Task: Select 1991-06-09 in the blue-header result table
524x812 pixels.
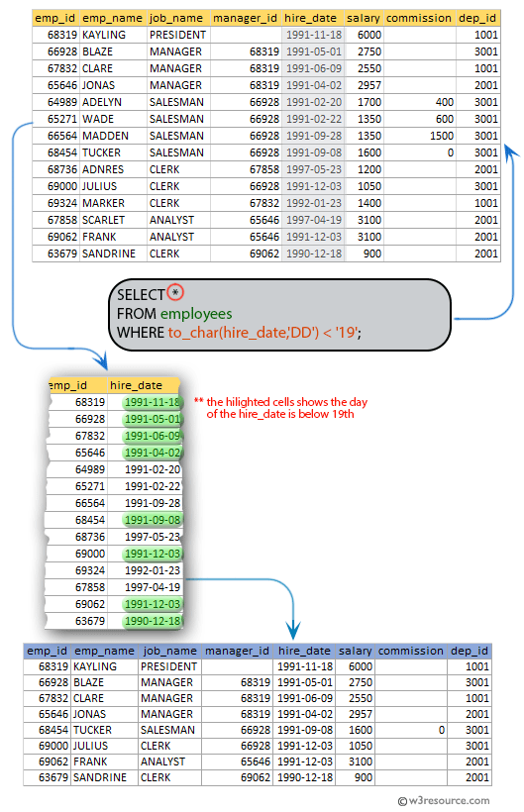Action: pyautogui.click(x=305, y=698)
